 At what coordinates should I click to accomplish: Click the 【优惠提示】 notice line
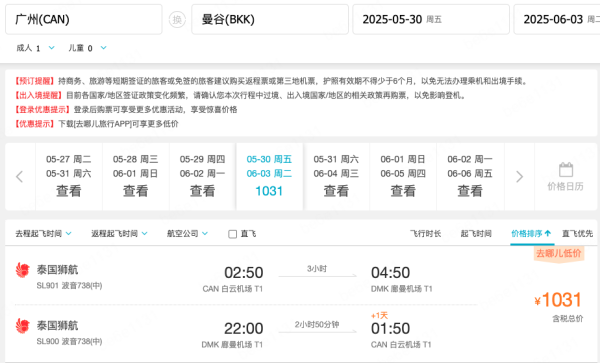coord(96,124)
